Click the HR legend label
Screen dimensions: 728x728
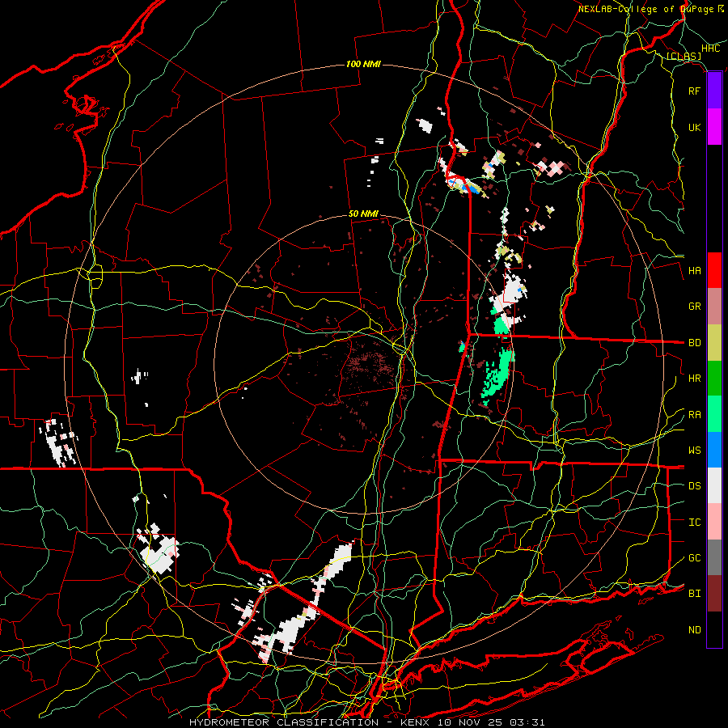[x=694, y=379]
